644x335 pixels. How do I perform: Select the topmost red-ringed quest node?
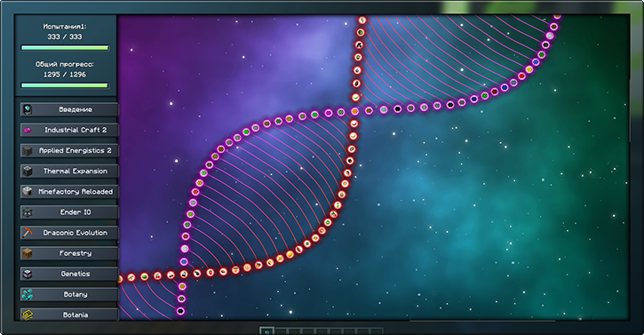coord(362,20)
